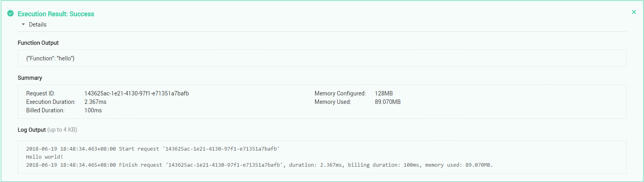Click the "(up to 4 KB)" hint text
This screenshot has height=182, width=644.
pyautogui.click(x=62, y=130)
